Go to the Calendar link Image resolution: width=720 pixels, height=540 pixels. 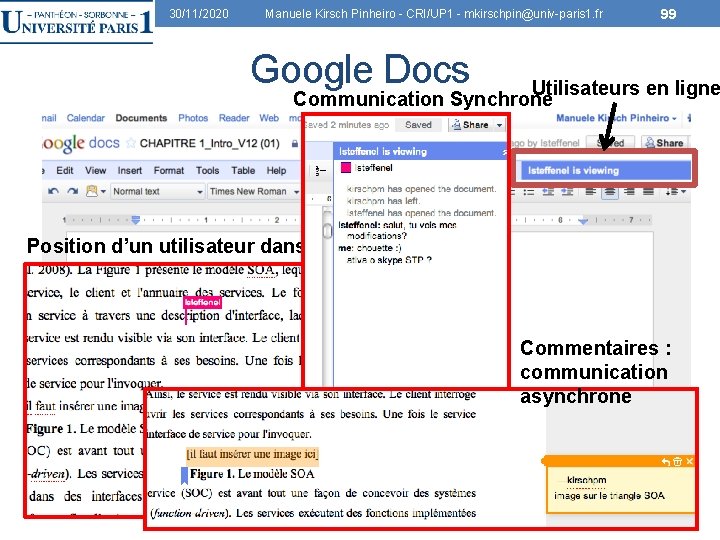pyautogui.click(x=85, y=118)
